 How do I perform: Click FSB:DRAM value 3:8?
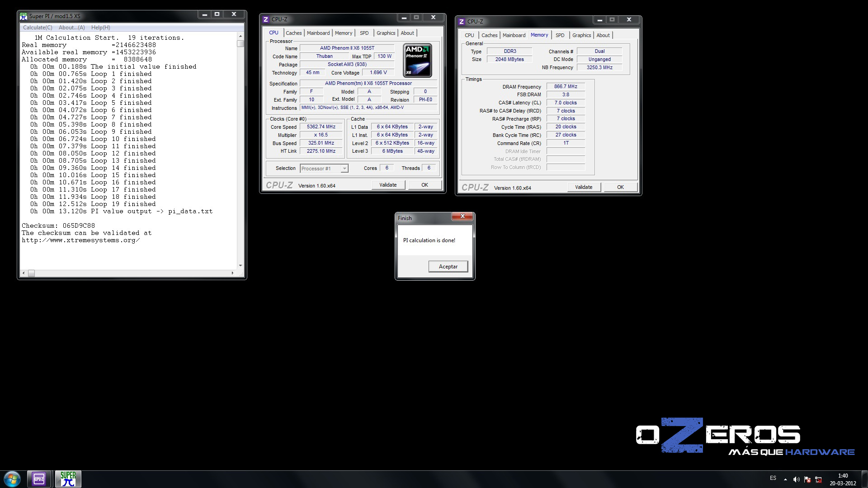pyautogui.click(x=566, y=95)
